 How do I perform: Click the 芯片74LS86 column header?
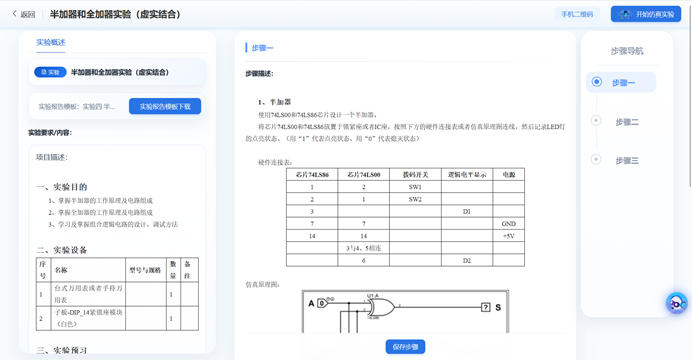pyautogui.click(x=312, y=175)
